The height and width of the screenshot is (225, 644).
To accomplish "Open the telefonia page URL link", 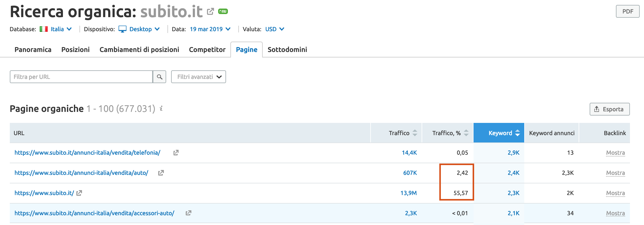I will tap(87, 153).
